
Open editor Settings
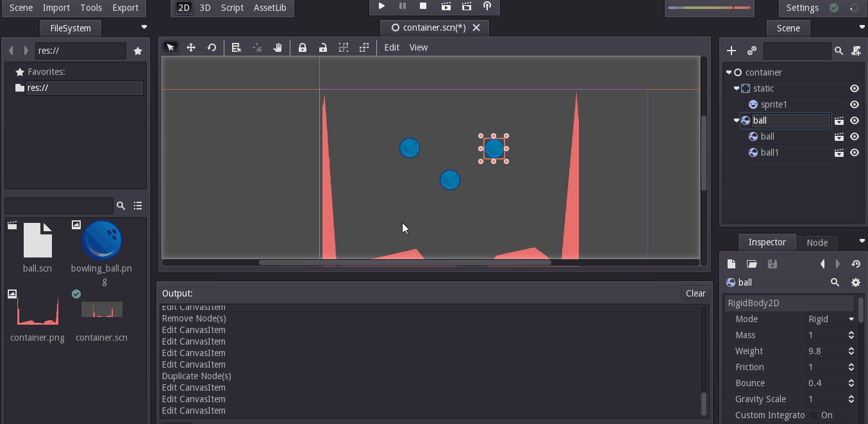point(803,8)
